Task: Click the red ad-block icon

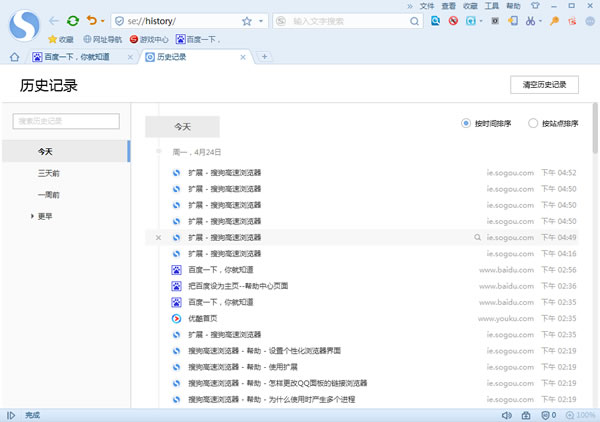Action: [x=453, y=21]
